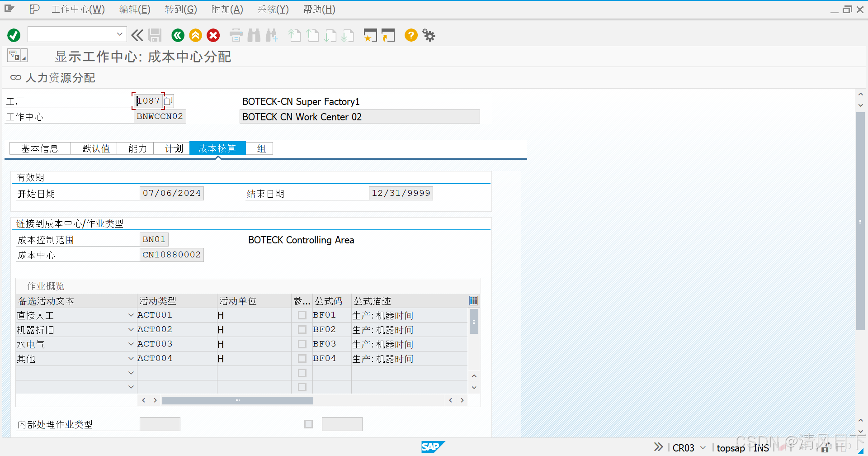This screenshot has height=456, width=868.
Task: Open the 帮助(H) menu
Action: click(319, 9)
